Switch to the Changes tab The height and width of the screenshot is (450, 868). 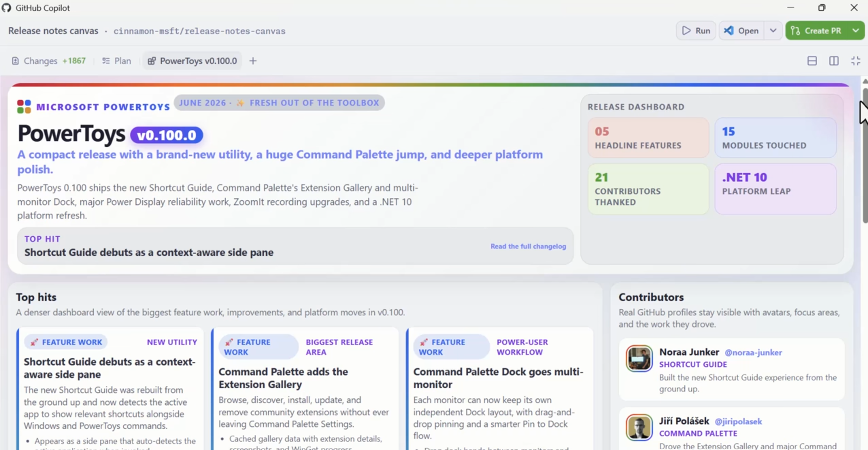pyautogui.click(x=49, y=61)
